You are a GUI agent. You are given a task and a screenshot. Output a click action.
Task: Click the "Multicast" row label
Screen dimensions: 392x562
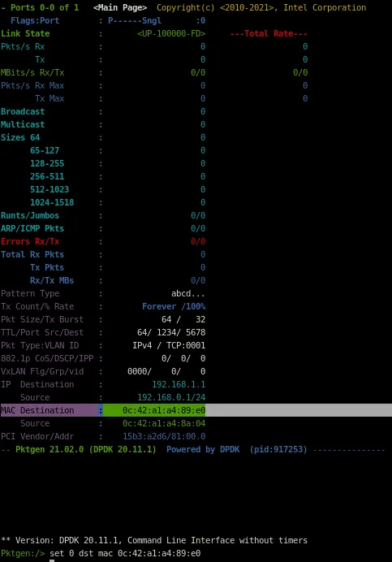click(x=23, y=125)
